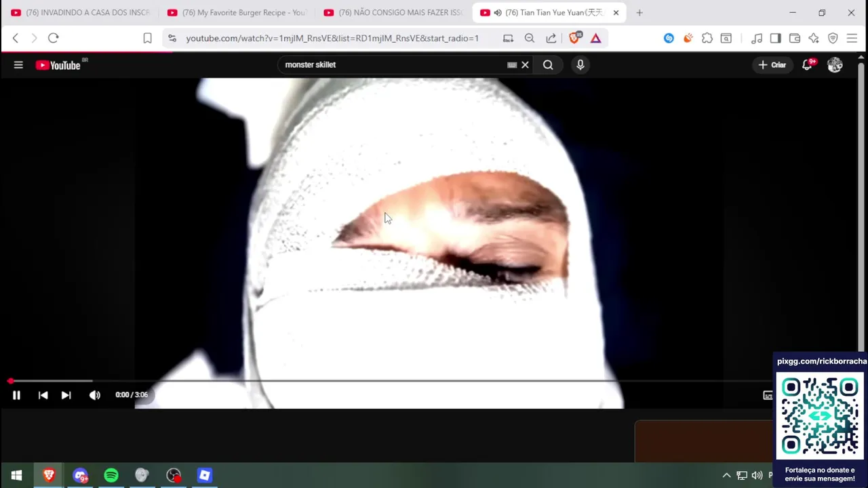This screenshot has height=488, width=868.
Task: Open the blue Shazam extension
Action: pyautogui.click(x=669, y=39)
